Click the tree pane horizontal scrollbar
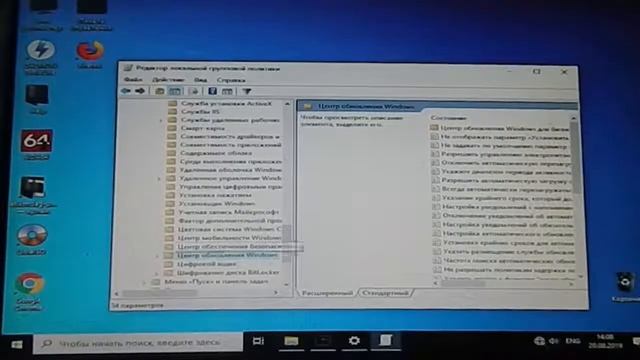The width and height of the screenshot is (640, 360). (x=159, y=293)
